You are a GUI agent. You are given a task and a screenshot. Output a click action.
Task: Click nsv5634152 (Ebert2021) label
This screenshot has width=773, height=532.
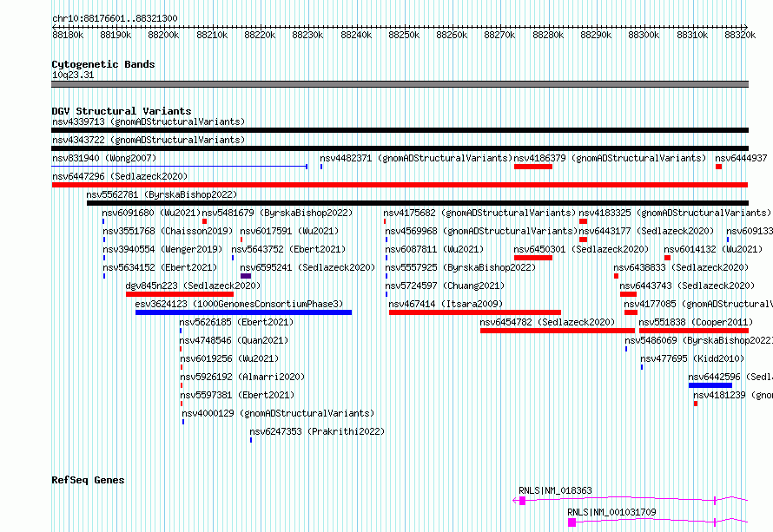tap(160, 267)
